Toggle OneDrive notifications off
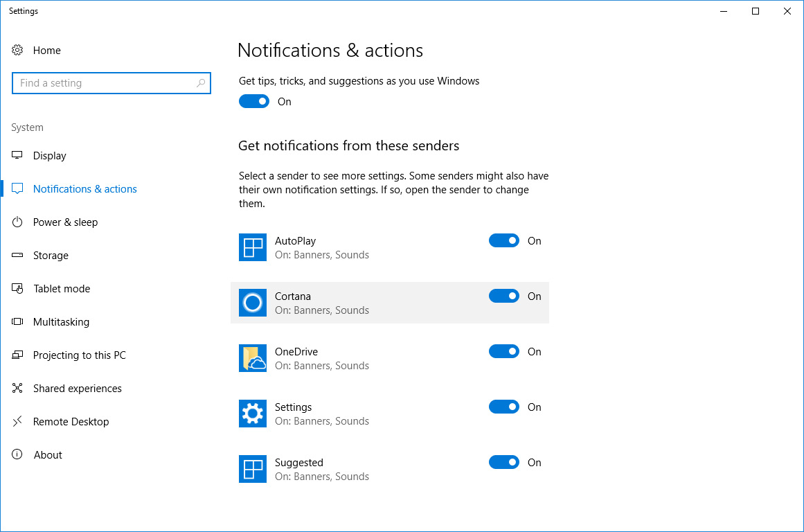The height and width of the screenshot is (532, 804). (x=504, y=352)
